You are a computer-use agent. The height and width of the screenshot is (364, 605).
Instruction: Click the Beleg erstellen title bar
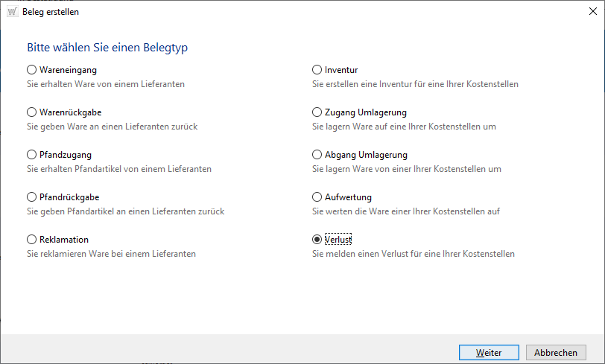[298, 12]
